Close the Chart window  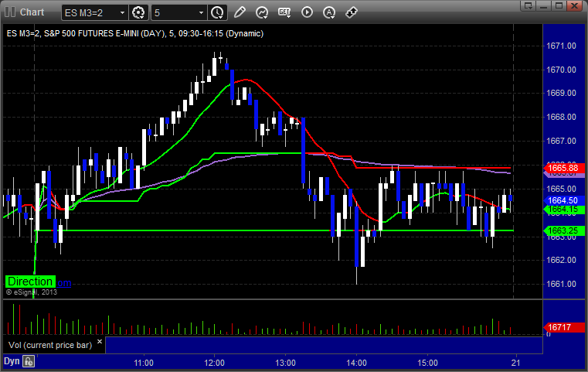point(575,5)
